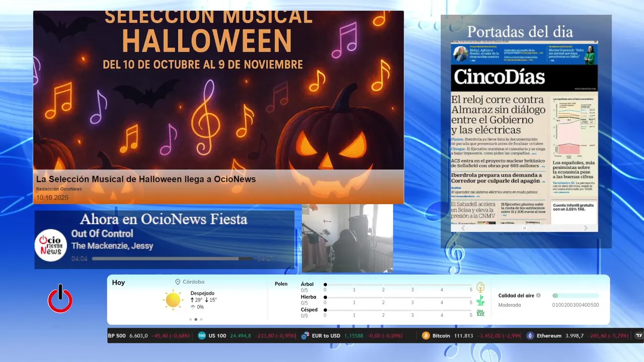The image size is (644, 362).
Task: Click the orange Bitcoin icon
Action: 426,336
